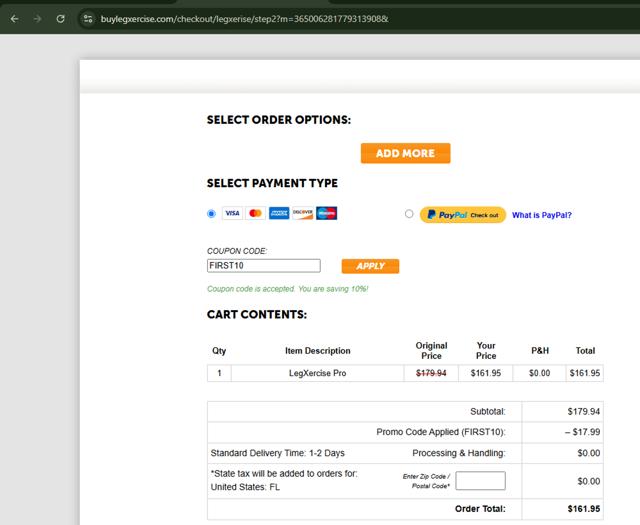Image resolution: width=640 pixels, height=525 pixels.
Task: Reload the checkout page
Action: point(60,19)
